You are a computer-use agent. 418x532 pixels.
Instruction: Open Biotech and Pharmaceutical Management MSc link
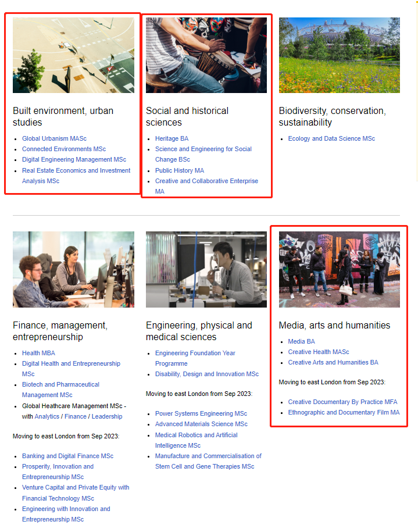(60, 390)
